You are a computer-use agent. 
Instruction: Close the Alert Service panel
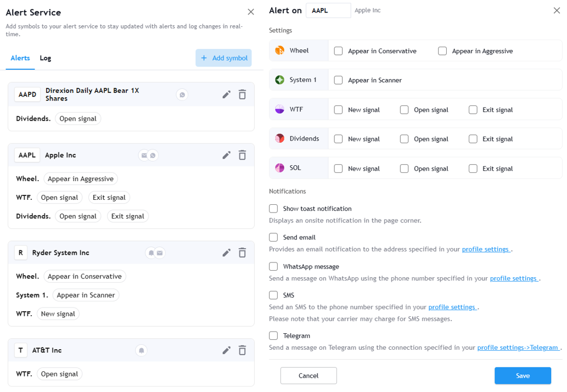click(251, 12)
